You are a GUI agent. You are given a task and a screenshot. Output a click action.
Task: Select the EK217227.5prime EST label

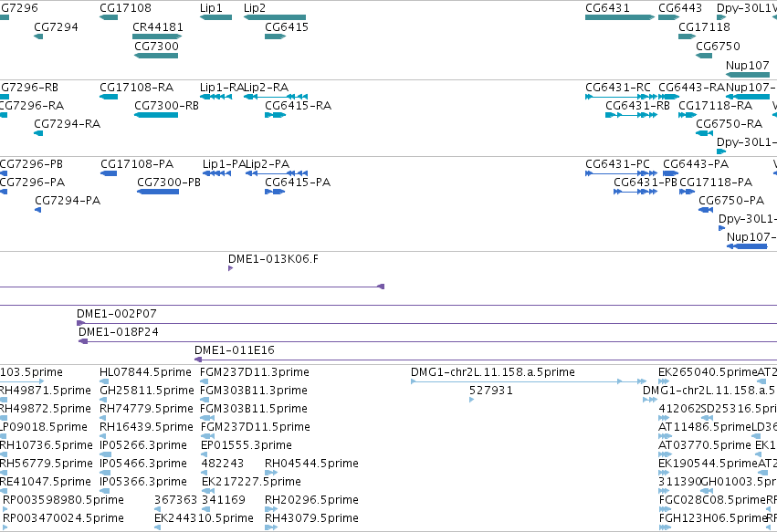(x=251, y=482)
